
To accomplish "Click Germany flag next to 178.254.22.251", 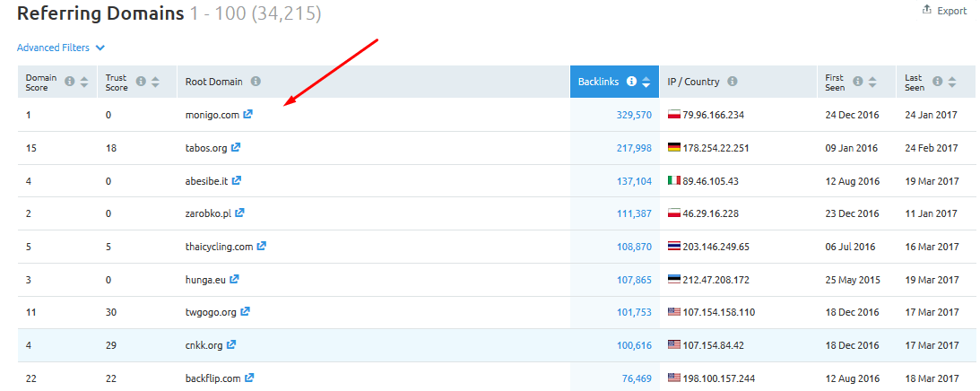I will 673,148.
